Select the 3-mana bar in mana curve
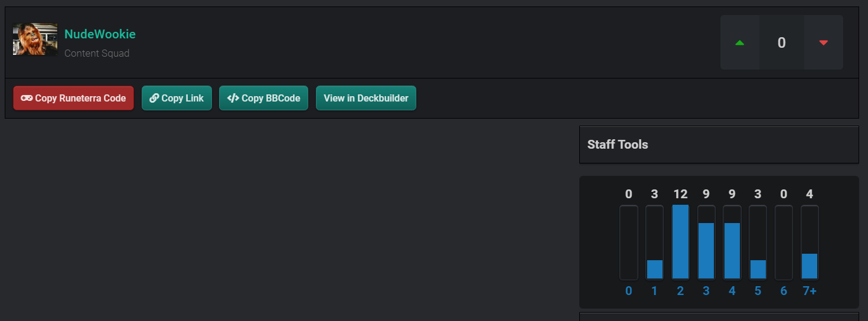This screenshot has height=321, width=868. [706, 250]
